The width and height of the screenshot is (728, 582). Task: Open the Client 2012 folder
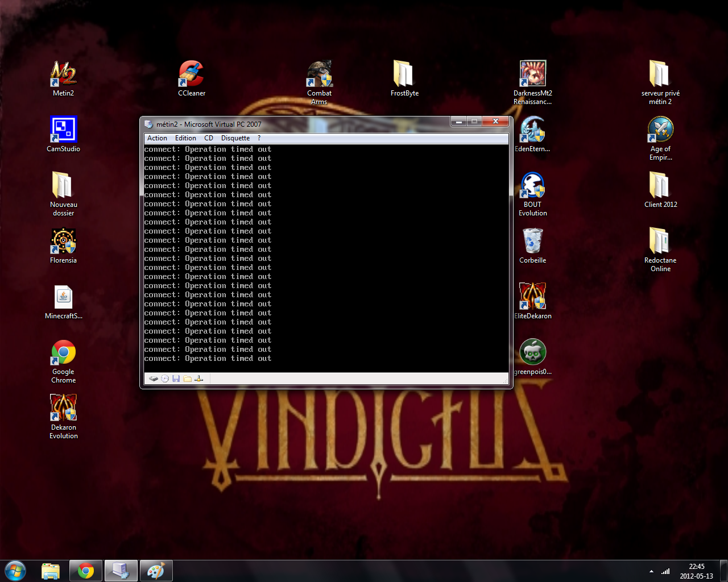(660, 190)
